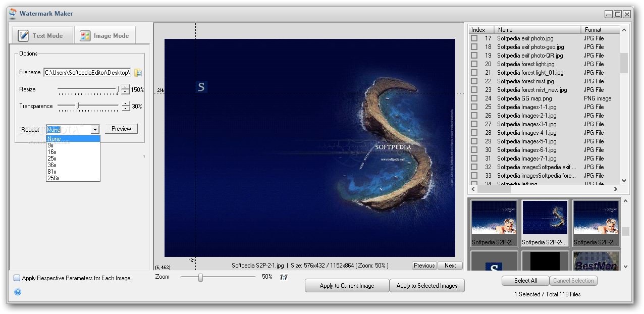Tick the checkbox for Softpedia Images-1-1.jpg
Image resolution: width=644 pixels, height=314 pixels.
[x=474, y=107]
